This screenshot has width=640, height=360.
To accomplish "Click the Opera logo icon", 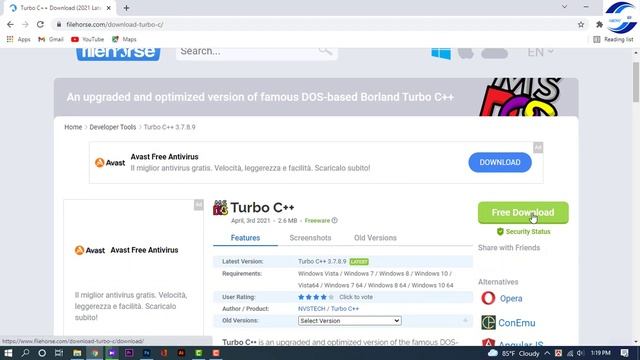I will coord(488,298).
